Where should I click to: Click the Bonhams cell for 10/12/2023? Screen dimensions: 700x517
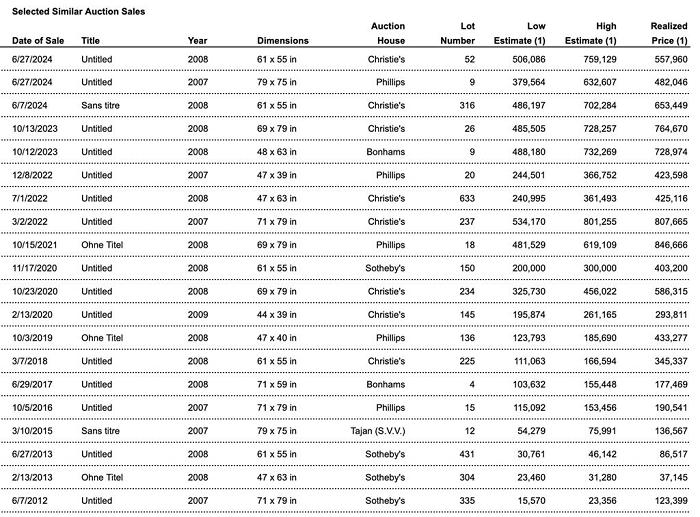click(x=386, y=152)
